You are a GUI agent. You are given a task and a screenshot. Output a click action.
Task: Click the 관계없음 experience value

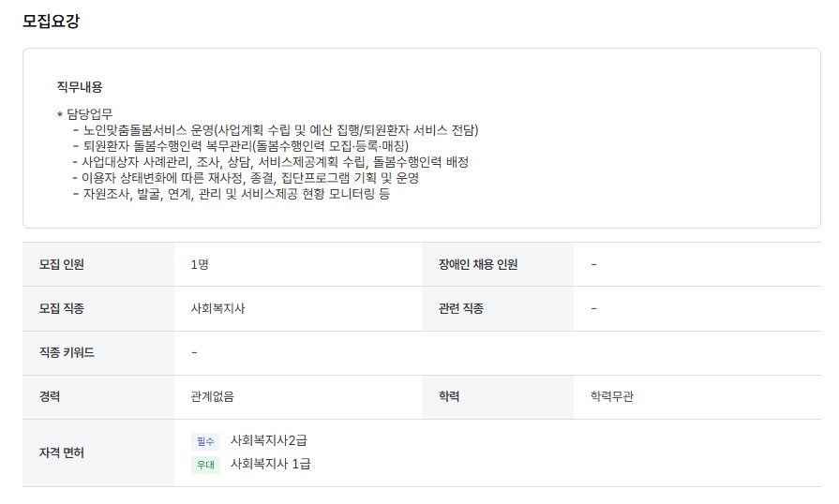pyautogui.click(x=213, y=396)
